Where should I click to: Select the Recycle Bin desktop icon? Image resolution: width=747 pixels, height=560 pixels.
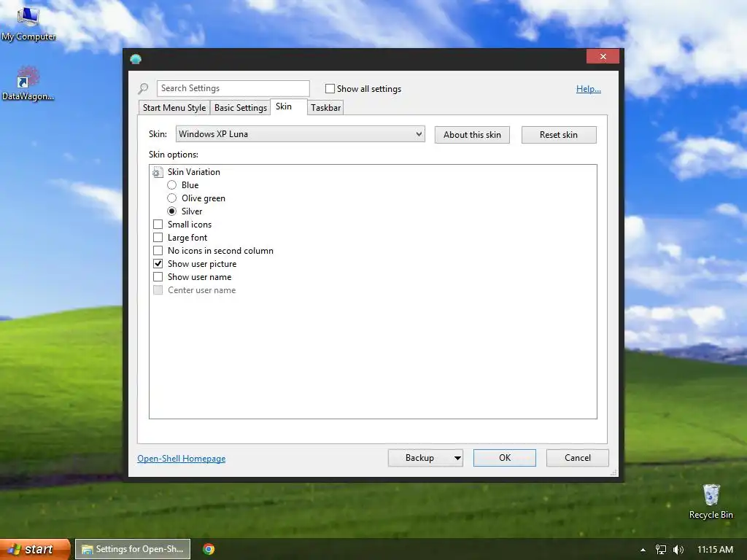click(711, 502)
